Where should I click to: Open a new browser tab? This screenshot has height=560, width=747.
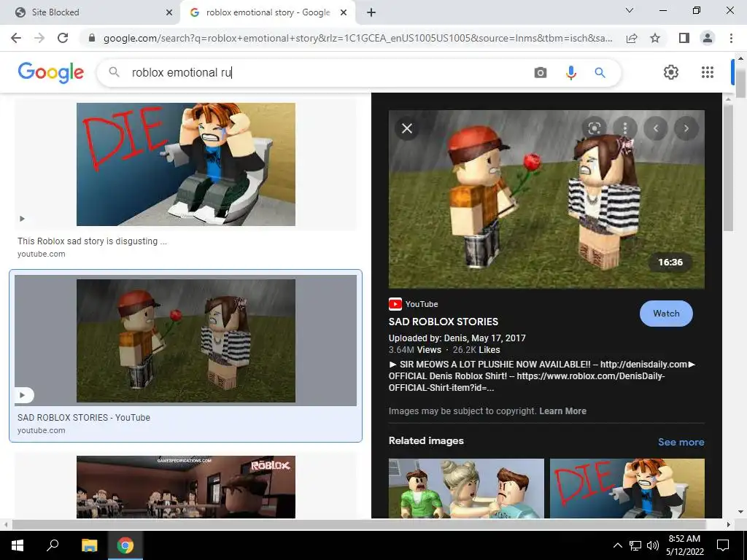pos(371,13)
